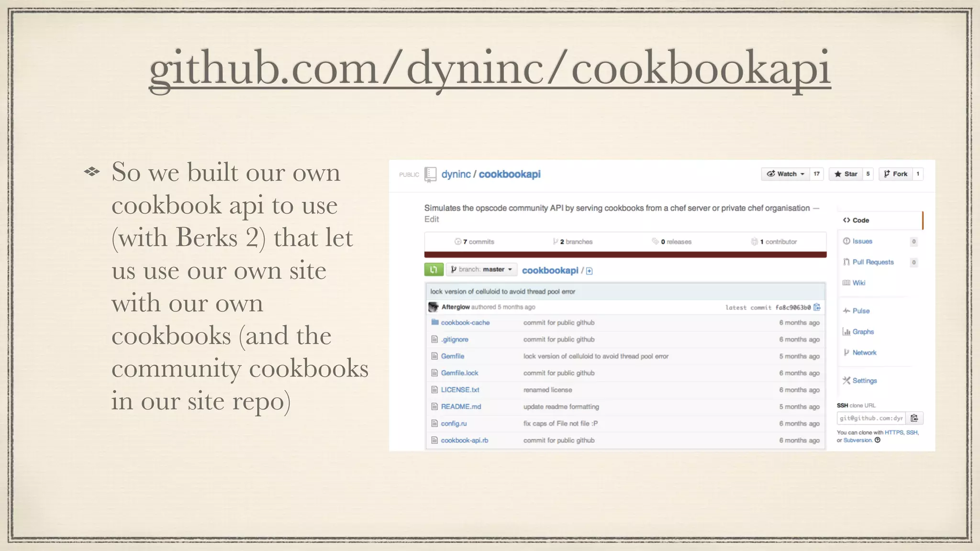Open the README.md file

coord(461,407)
